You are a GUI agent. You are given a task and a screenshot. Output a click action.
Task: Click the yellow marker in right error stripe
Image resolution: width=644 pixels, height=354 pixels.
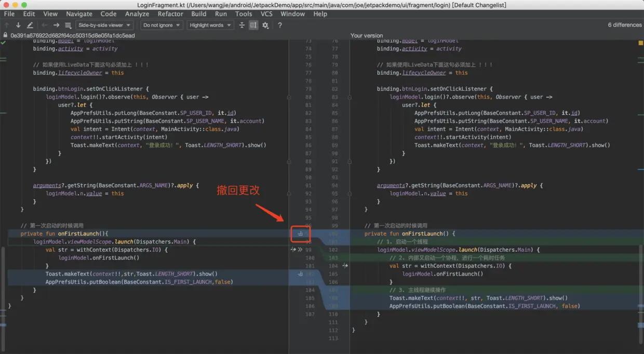(x=640, y=43)
